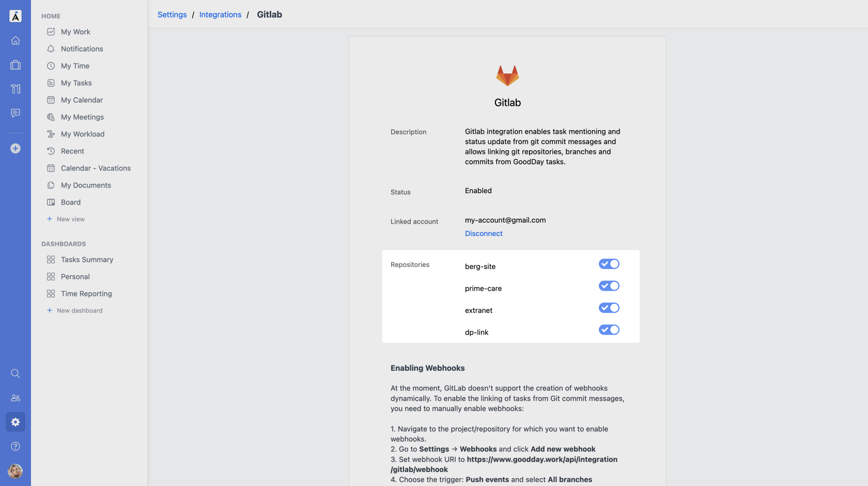The image size is (868, 486).
Task: Click the GoodDay logo icon
Action: click(16, 16)
